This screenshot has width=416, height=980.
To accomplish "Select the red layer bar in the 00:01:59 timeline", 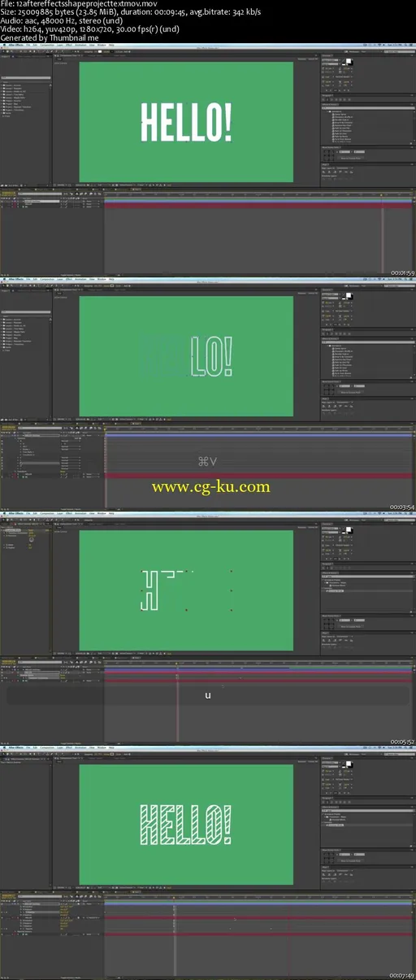I will pos(260,204).
